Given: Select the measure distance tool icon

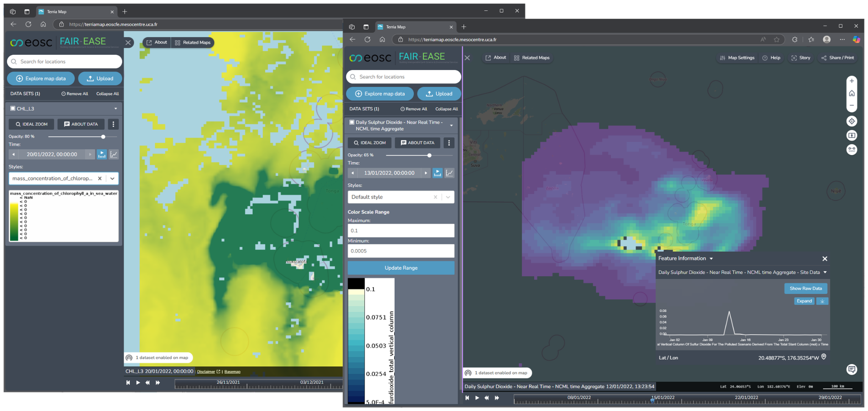Looking at the screenshot, I should pos(852,149).
